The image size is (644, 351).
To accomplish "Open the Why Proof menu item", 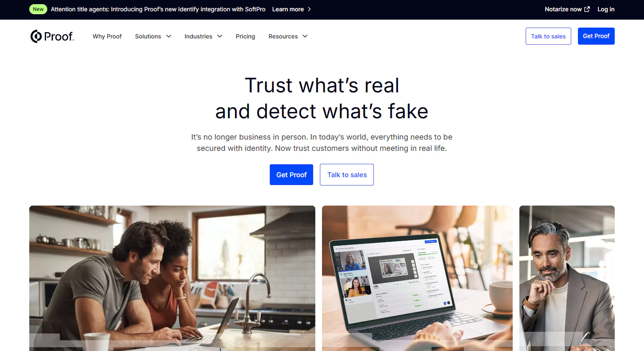I will [107, 36].
